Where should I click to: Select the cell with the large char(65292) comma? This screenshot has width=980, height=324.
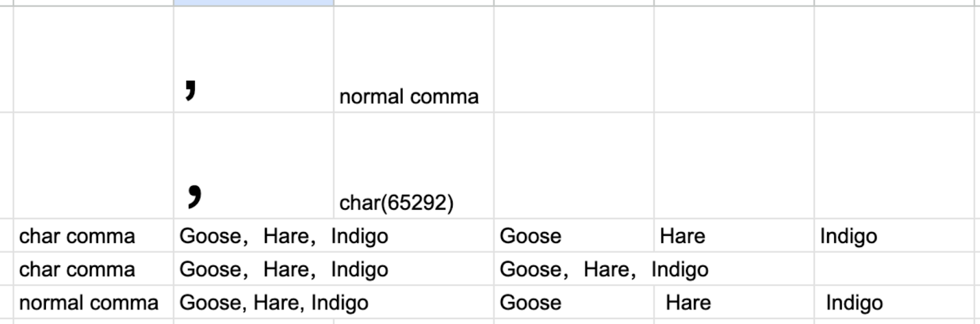[x=253, y=166]
